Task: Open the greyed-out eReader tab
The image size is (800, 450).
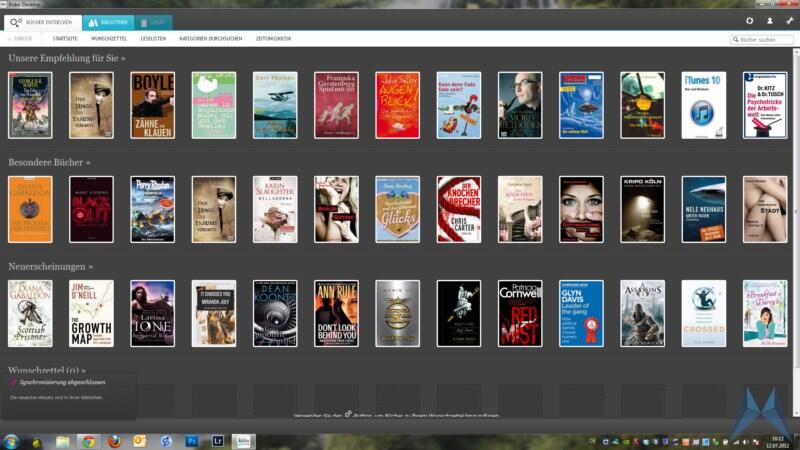Action: point(154,22)
